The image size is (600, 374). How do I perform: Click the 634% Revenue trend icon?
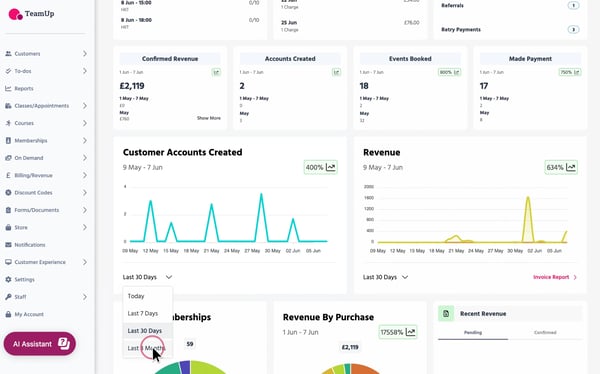[571, 167]
